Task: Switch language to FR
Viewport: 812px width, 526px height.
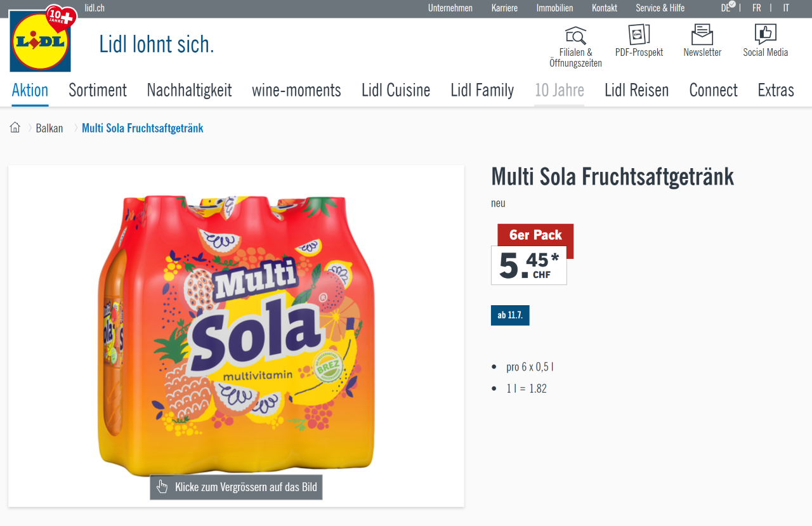Action: [x=757, y=8]
